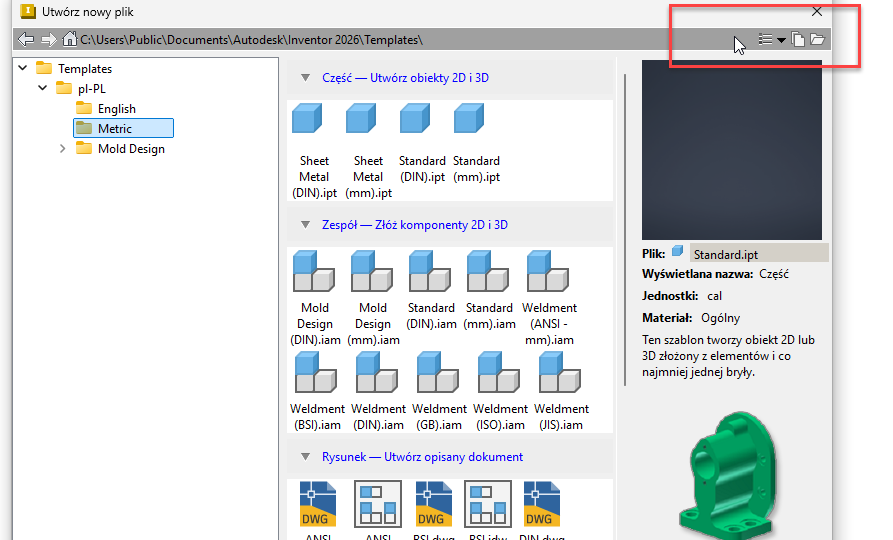
Task: Collapse the Templates tree node
Action: tap(23, 68)
